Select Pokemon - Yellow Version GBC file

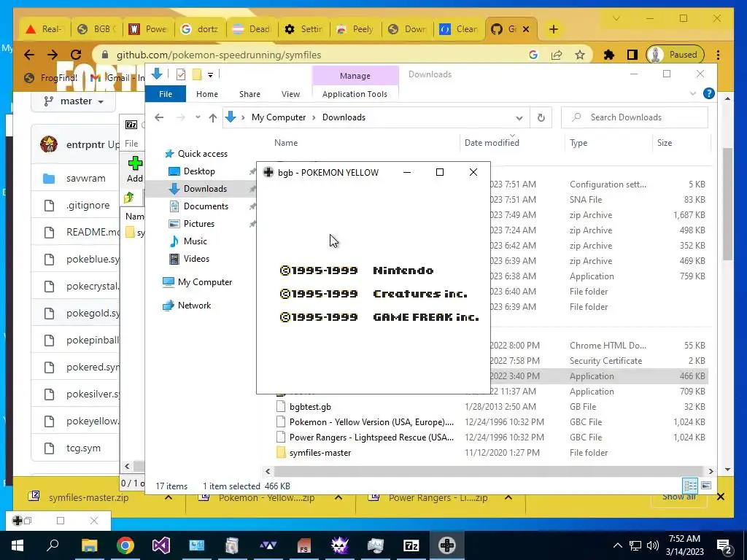(371, 422)
